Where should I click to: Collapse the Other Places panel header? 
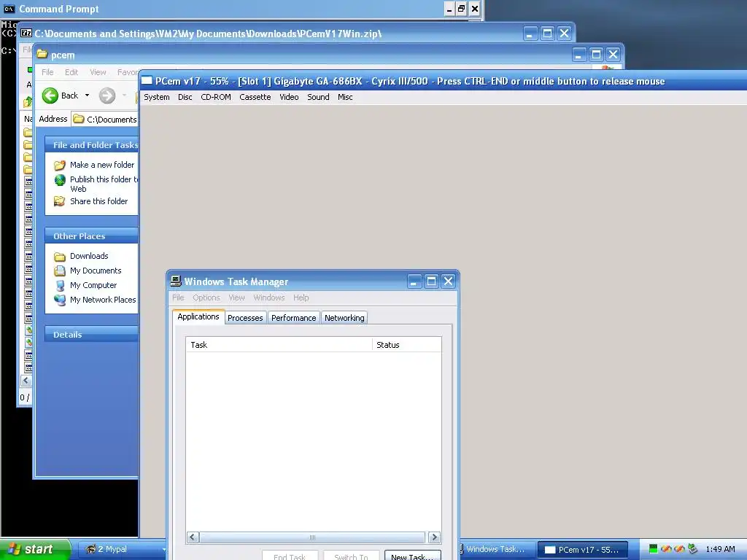pos(91,236)
